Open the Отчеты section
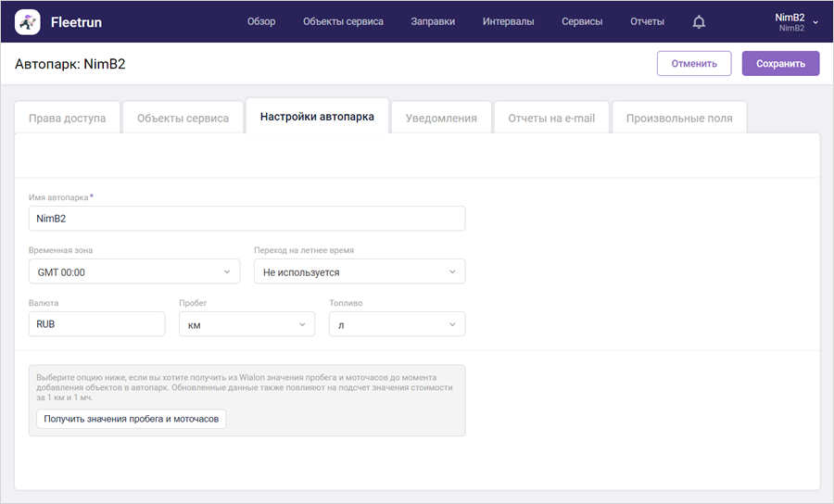834x504 pixels. (647, 22)
